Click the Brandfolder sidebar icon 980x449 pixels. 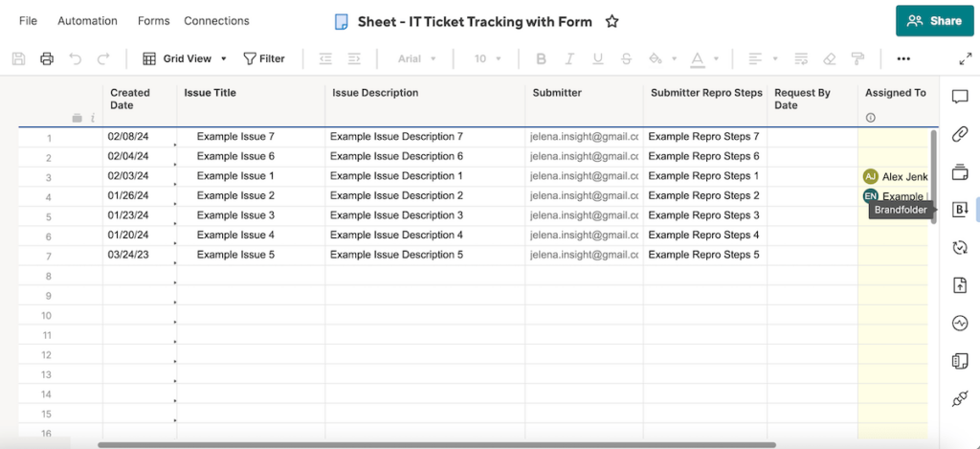coord(960,210)
